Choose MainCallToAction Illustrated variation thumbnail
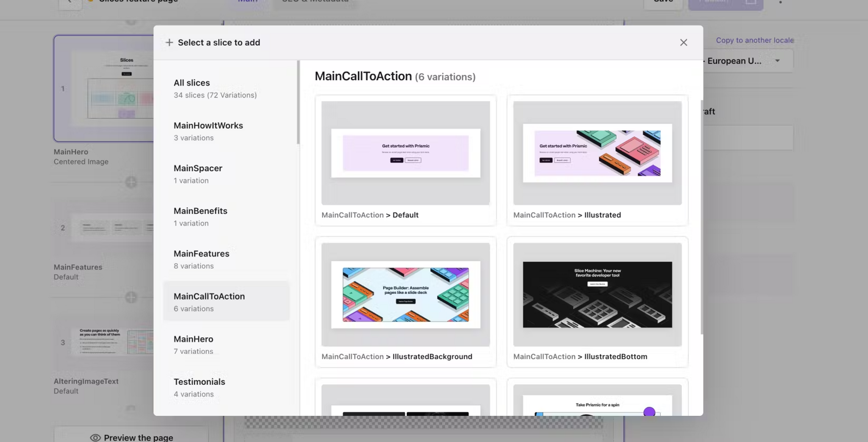Screen dimensions: 868x442 tap(597, 153)
